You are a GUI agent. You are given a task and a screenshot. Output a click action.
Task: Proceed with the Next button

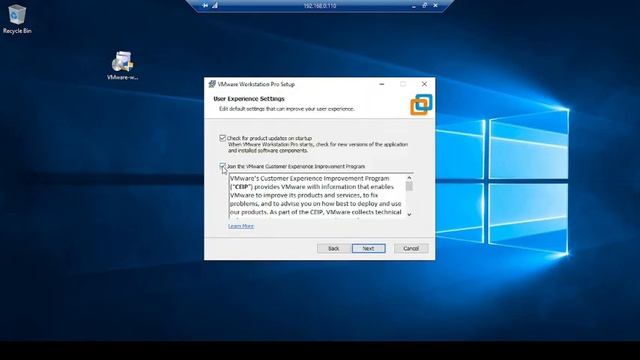[x=369, y=248]
